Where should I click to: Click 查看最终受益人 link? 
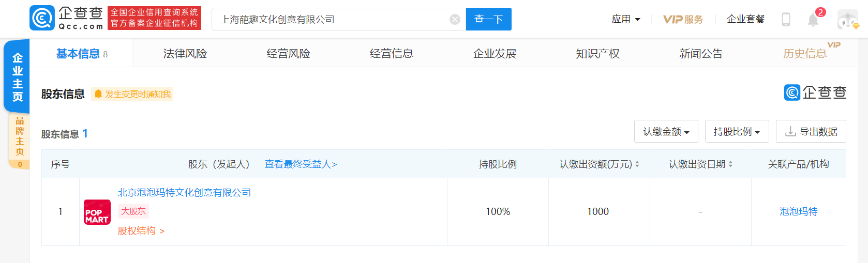pos(301,164)
